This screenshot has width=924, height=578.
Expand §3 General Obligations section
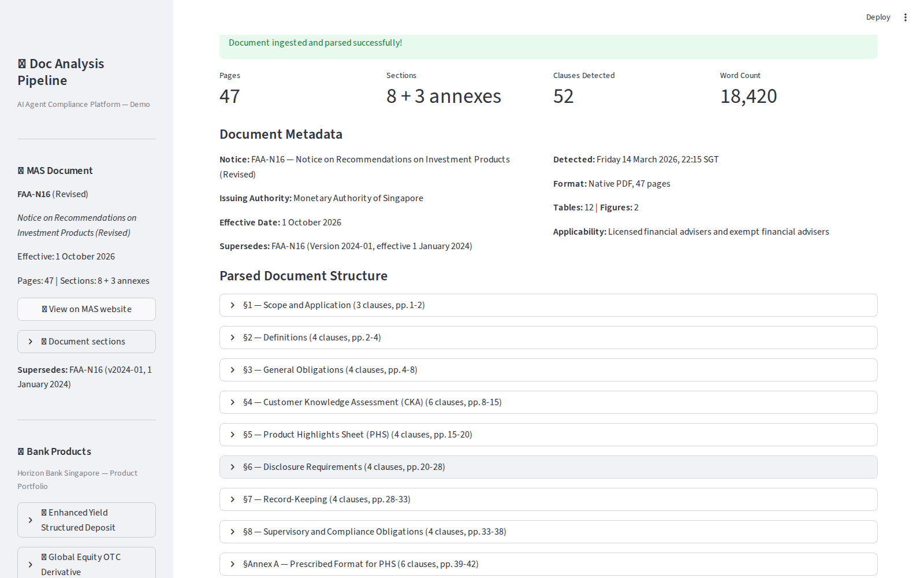point(549,370)
